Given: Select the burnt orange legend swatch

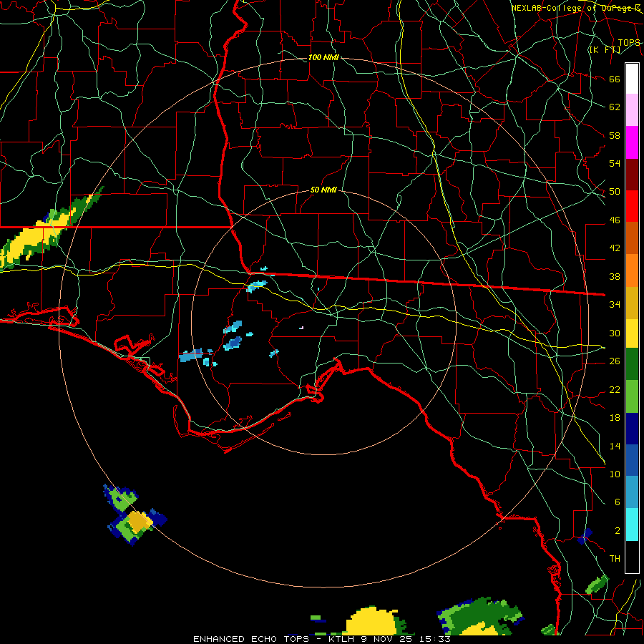Looking at the screenshot, I should [x=632, y=238].
